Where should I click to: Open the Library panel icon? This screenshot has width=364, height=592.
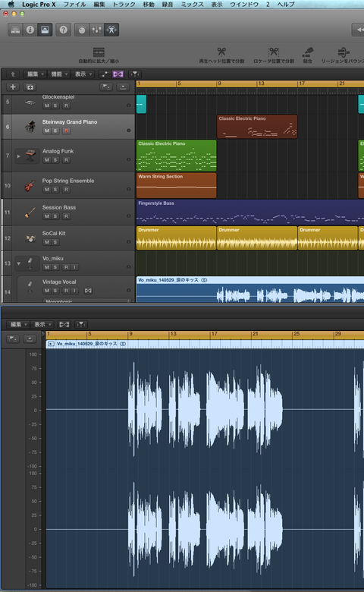[15, 30]
